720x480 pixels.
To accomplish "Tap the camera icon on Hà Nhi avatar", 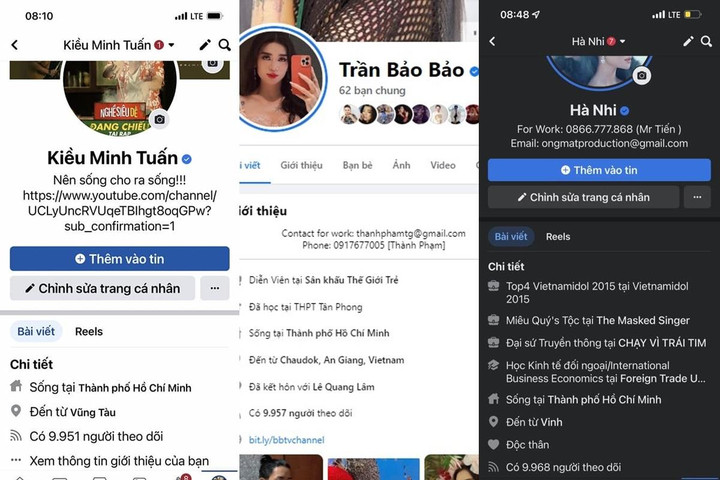I will 641,75.
